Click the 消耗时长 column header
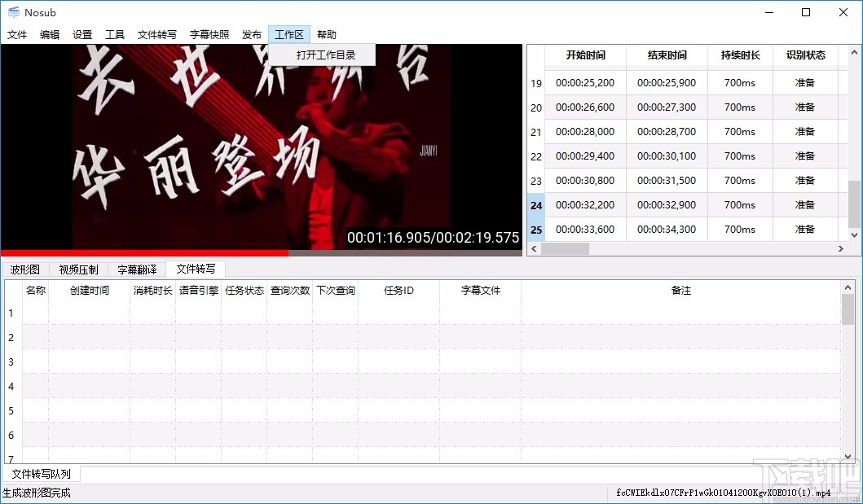 153,290
